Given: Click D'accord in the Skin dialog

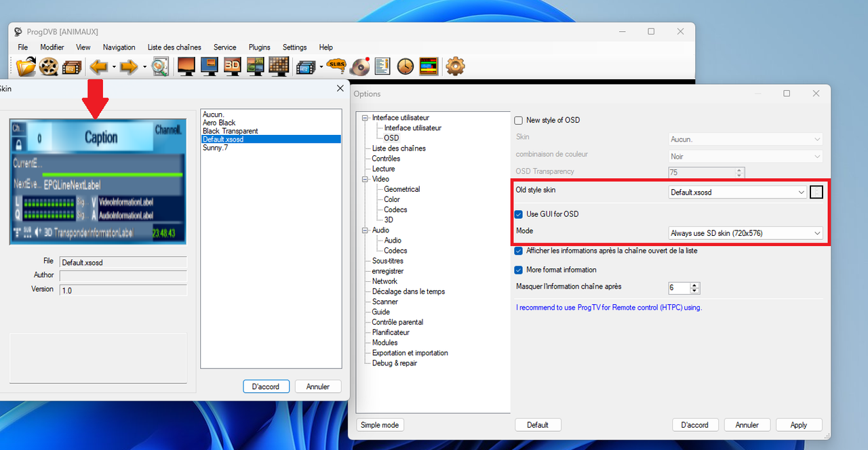Looking at the screenshot, I should tap(266, 386).
